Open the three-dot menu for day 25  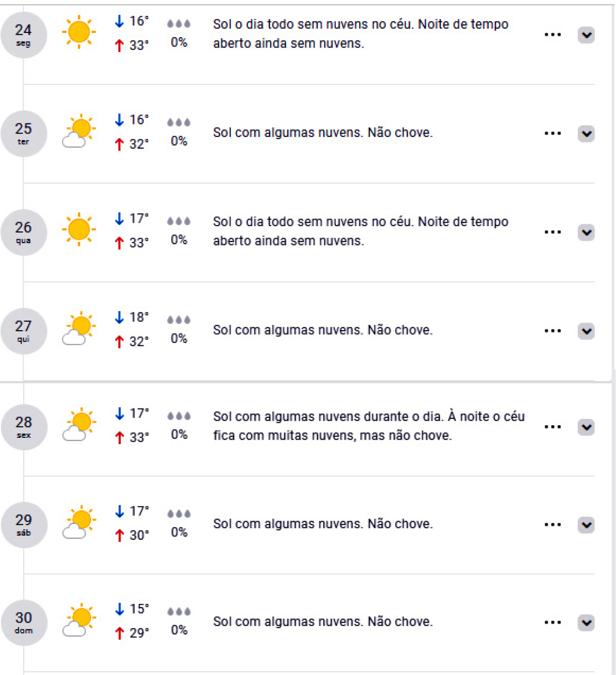[553, 133]
